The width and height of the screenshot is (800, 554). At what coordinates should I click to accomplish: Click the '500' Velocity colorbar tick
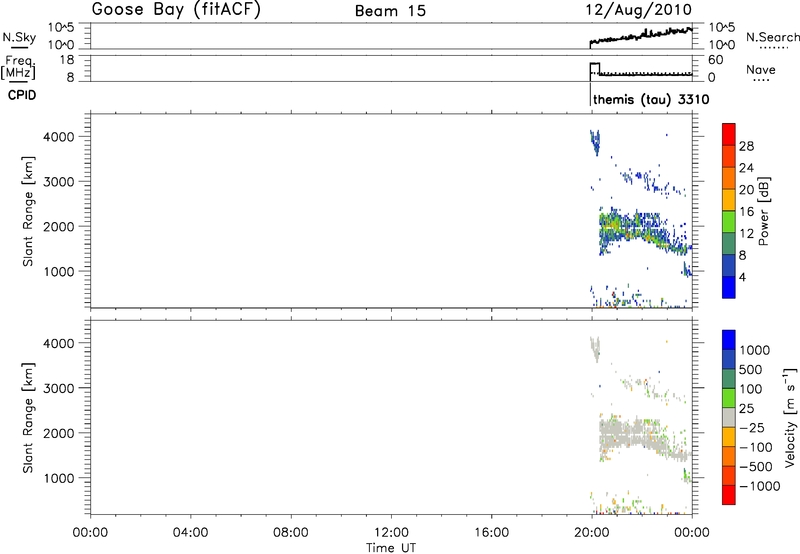coord(751,370)
